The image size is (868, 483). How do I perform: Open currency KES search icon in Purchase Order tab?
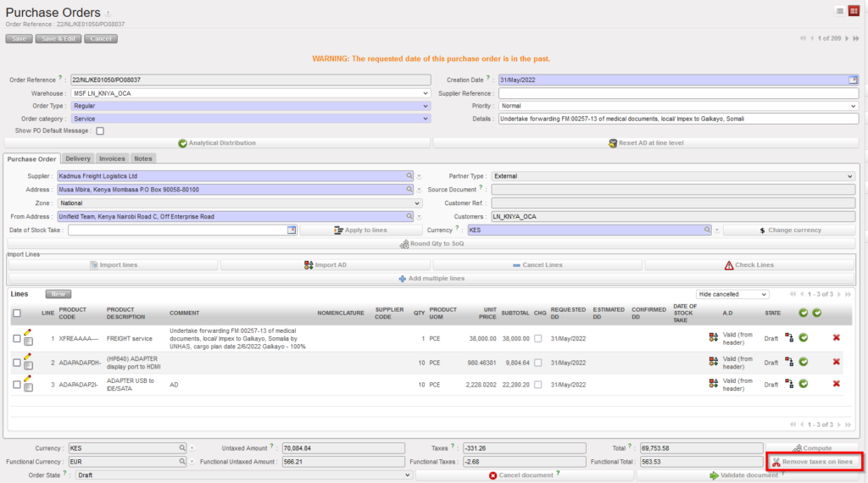pyautogui.click(x=707, y=230)
